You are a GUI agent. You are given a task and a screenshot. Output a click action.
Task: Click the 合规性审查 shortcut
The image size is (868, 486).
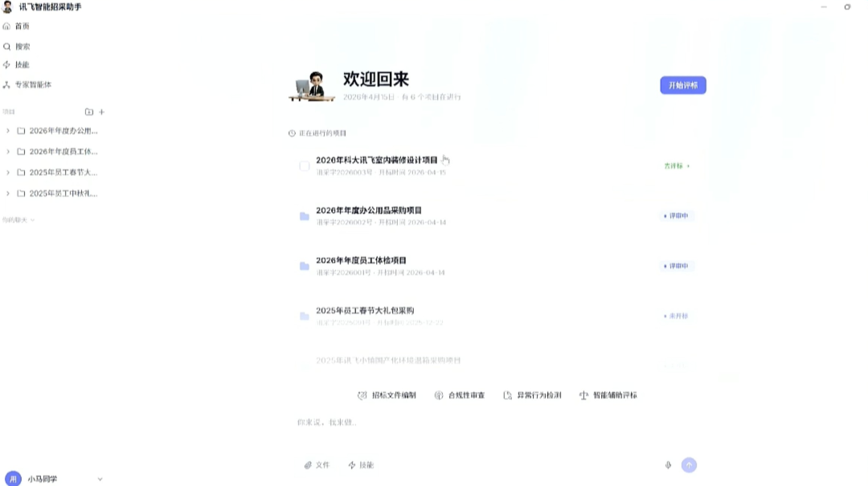pos(460,395)
